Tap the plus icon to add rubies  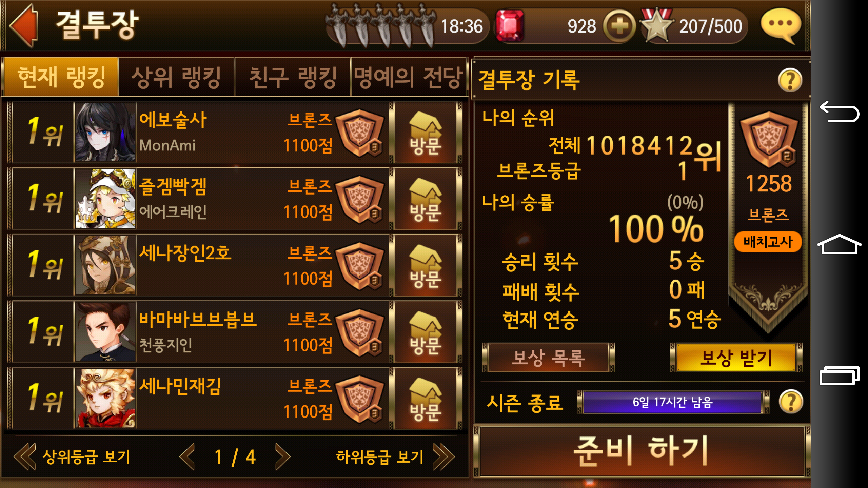pos(619,26)
